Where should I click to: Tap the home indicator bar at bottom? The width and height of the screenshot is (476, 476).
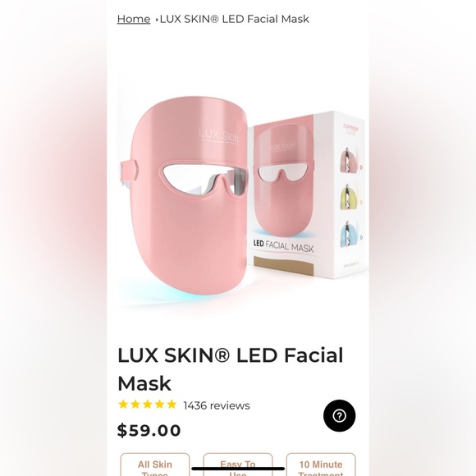238,469
